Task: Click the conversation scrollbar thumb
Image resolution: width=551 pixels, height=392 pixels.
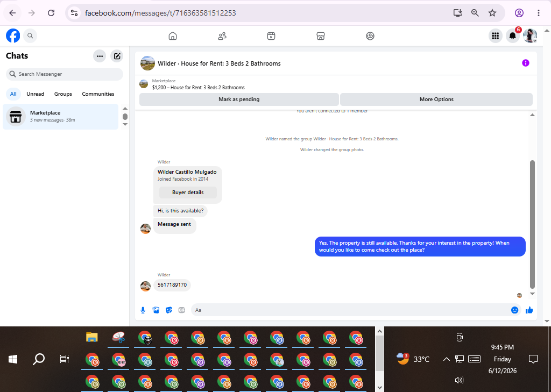Action: pyautogui.click(x=532, y=224)
